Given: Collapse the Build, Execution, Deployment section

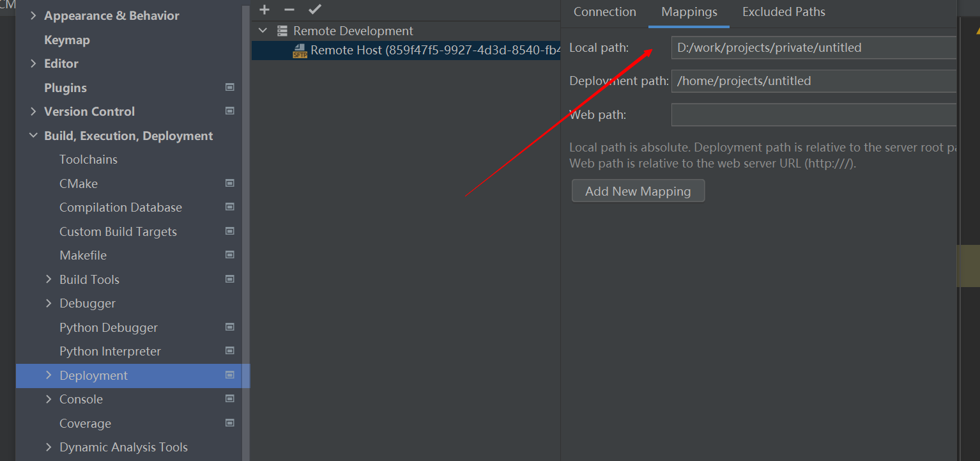Looking at the screenshot, I should pos(33,135).
